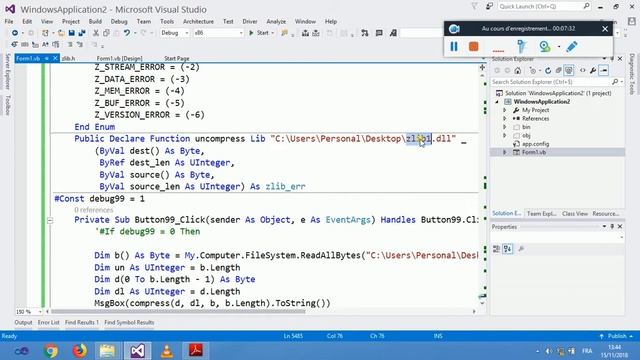Click the Cut scissors icon
640x360 pixels.
coord(96,33)
